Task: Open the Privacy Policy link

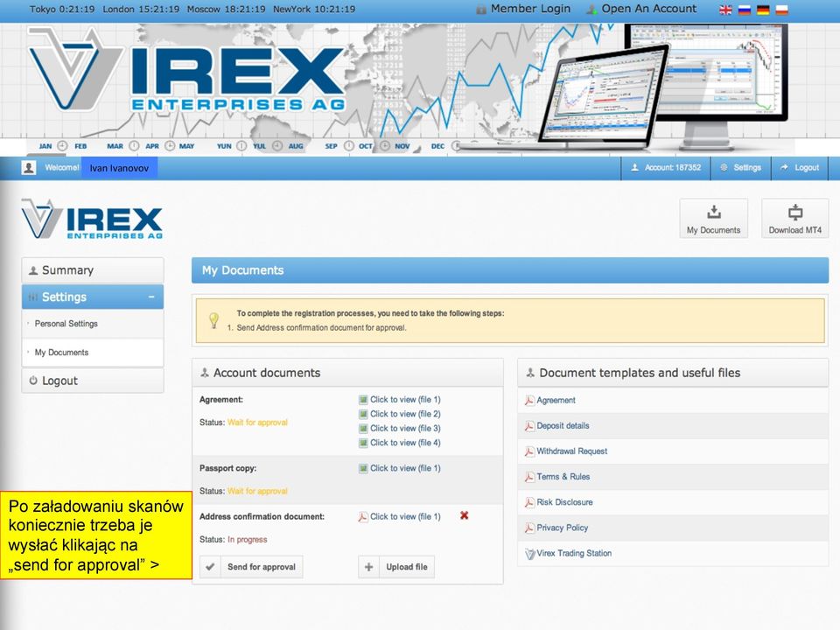Action: (x=563, y=528)
